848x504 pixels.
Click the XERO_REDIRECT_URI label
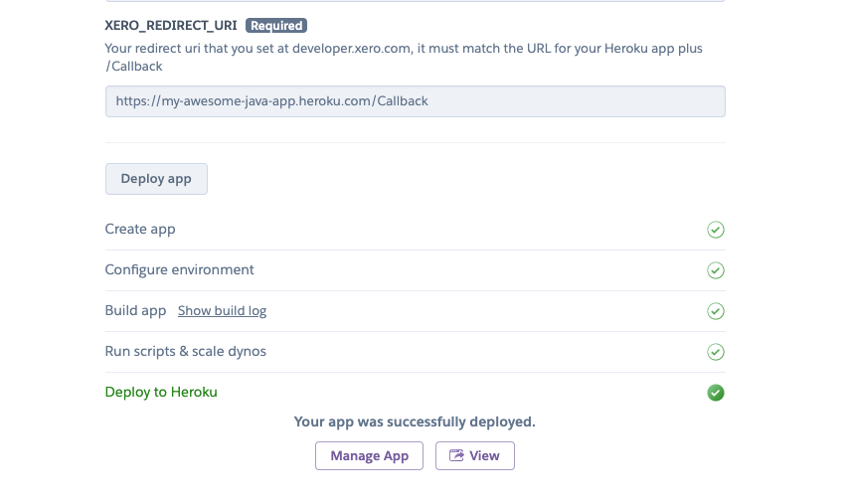coord(171,26)
